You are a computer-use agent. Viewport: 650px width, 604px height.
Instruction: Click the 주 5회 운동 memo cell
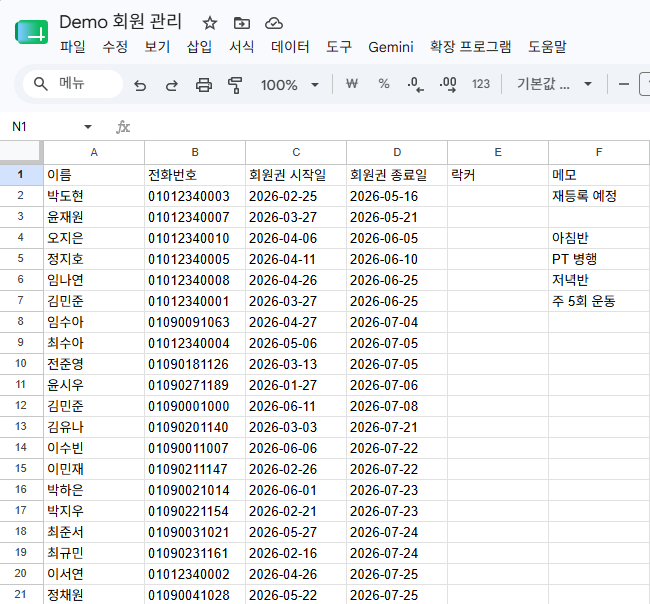coord(599,301)
